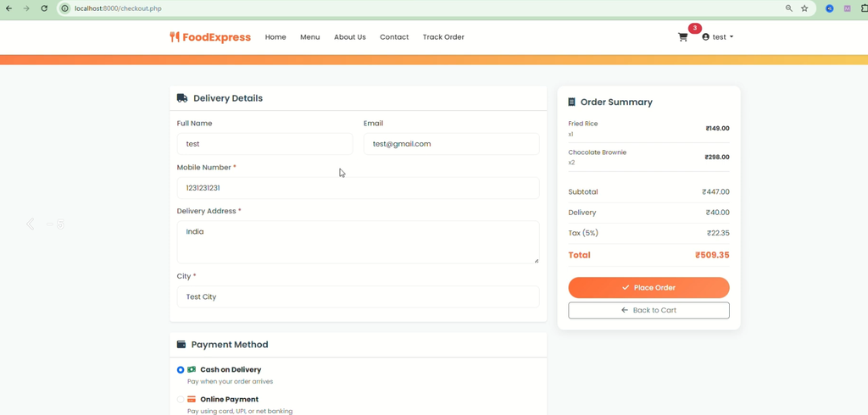
Task: Click the Order Summary heading
Action: (x=616, y=102)
